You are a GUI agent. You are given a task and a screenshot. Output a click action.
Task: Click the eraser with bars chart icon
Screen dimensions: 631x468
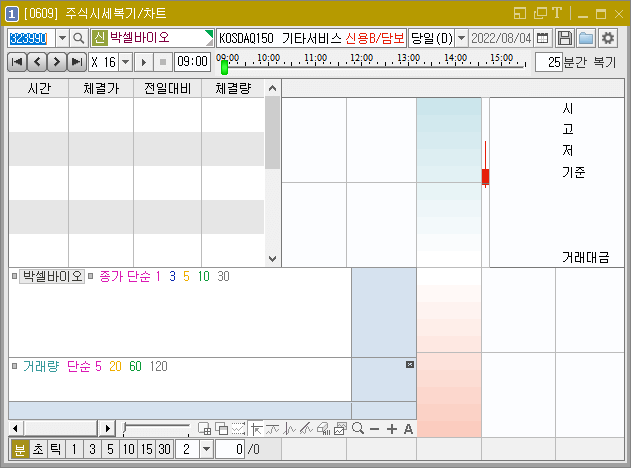(324, 429)
